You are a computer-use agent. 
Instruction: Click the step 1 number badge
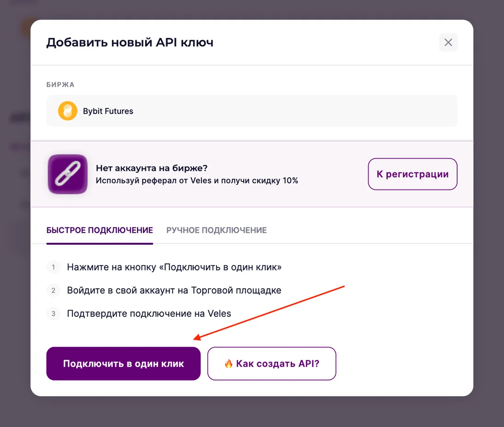(53, 267)
